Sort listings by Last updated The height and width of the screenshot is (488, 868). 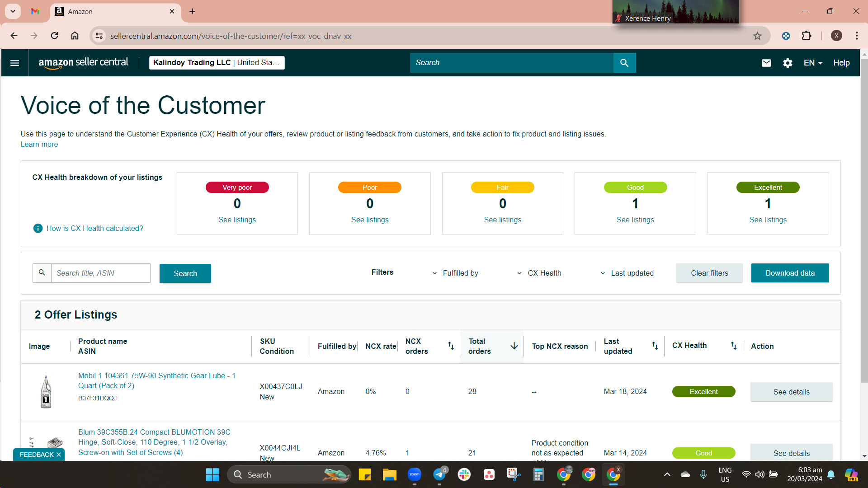tap(655, 346)
